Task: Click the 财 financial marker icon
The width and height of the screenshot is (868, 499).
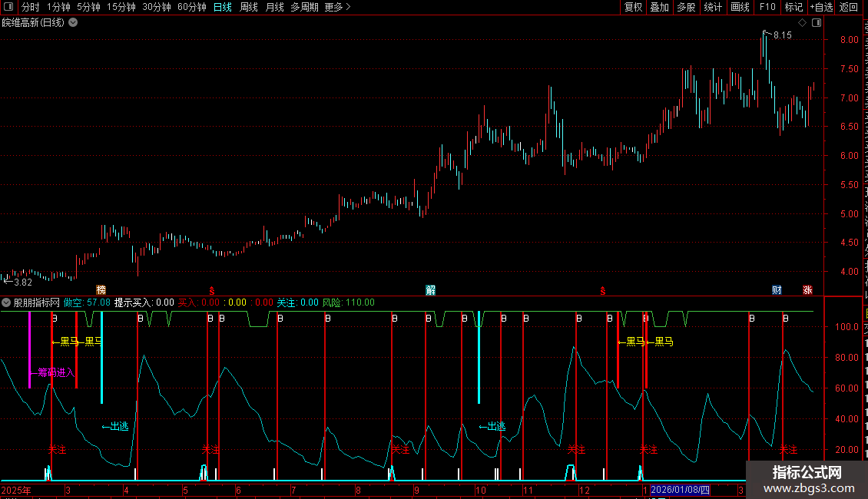Action: coord(777,290)
